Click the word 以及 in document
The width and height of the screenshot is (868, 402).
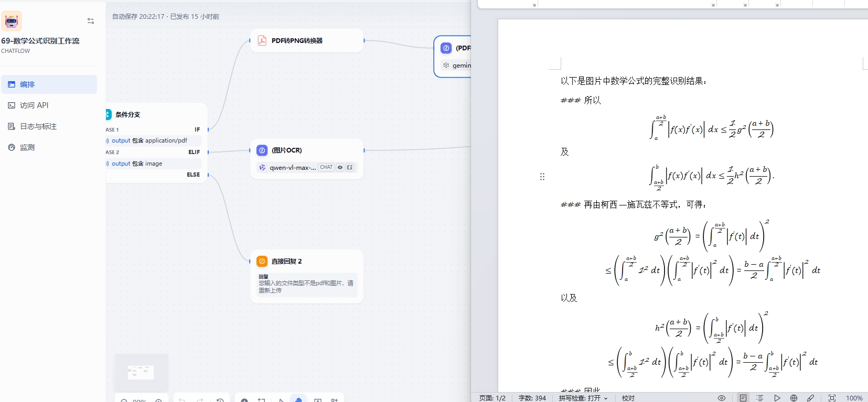click(569, 298)
